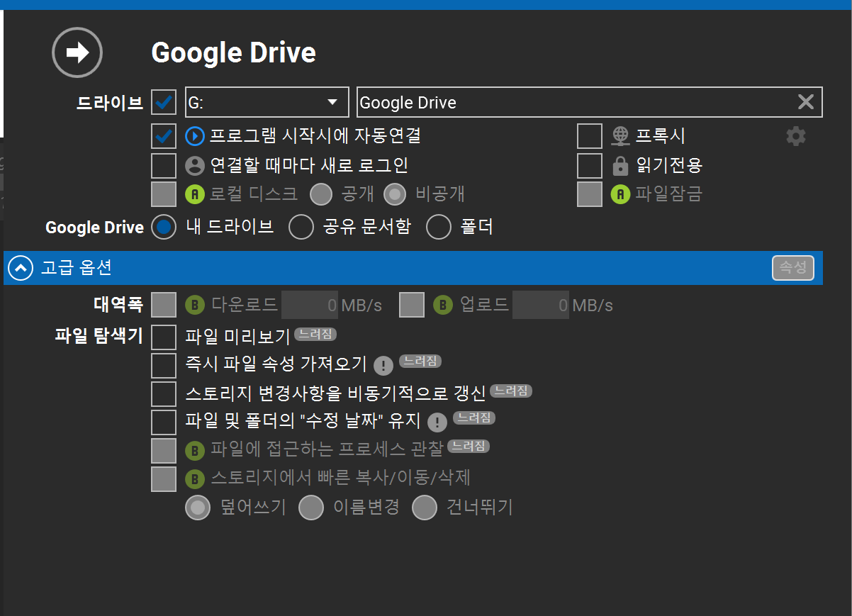Screen dimensions: 852x616
Task: Select the 공유 문서함 radio button
Action: click(x=301, y=228)
